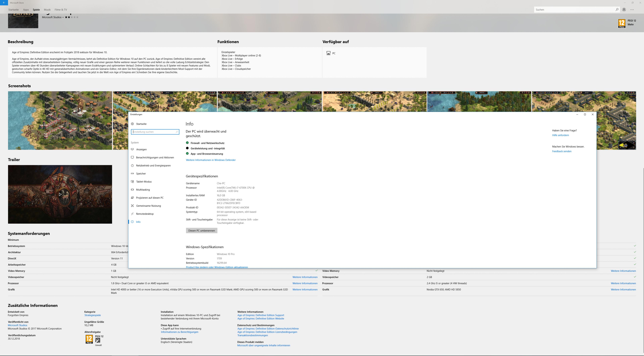Viewport: 644px width, 356px height.
Task: Open Anzeigen settings in the sidebar
Action: coord(141,150)
